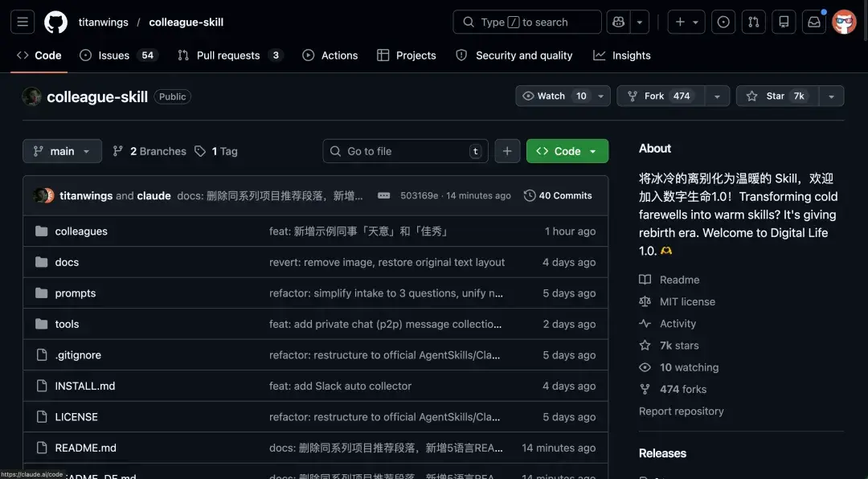
Task: Expand commit message ellipsis icon
Action: tap(383, 196)
